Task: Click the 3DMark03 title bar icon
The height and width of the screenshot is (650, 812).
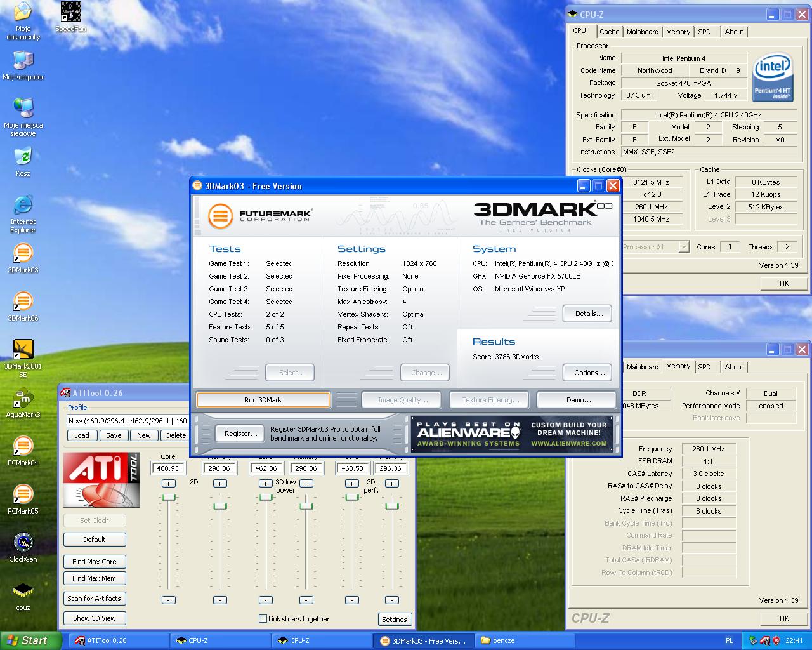Action: click(198, 186)
